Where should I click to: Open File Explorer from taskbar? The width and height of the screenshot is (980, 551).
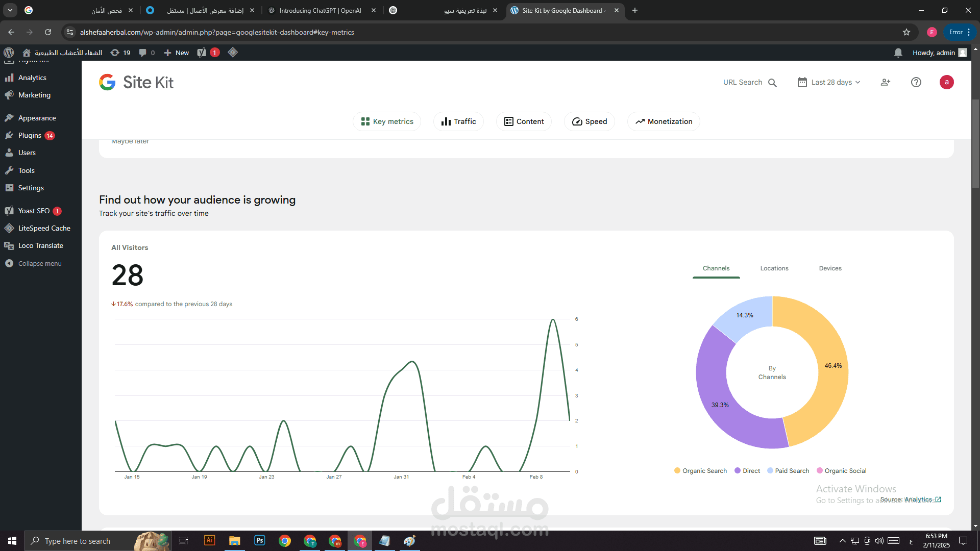[234, 541]
